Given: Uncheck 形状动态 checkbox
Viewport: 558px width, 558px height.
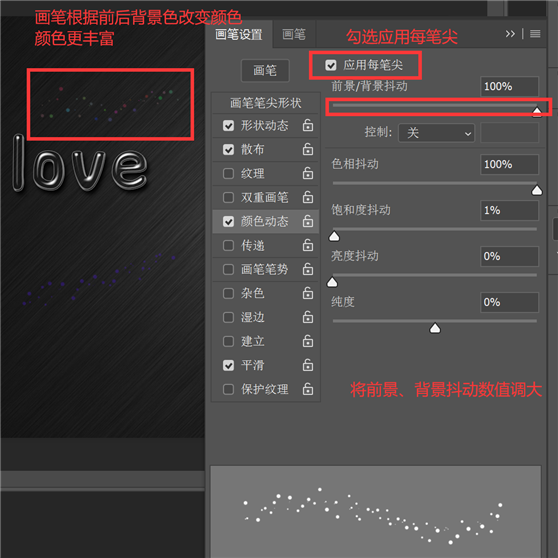Looking at the screenshot, I should coord(228,126).
